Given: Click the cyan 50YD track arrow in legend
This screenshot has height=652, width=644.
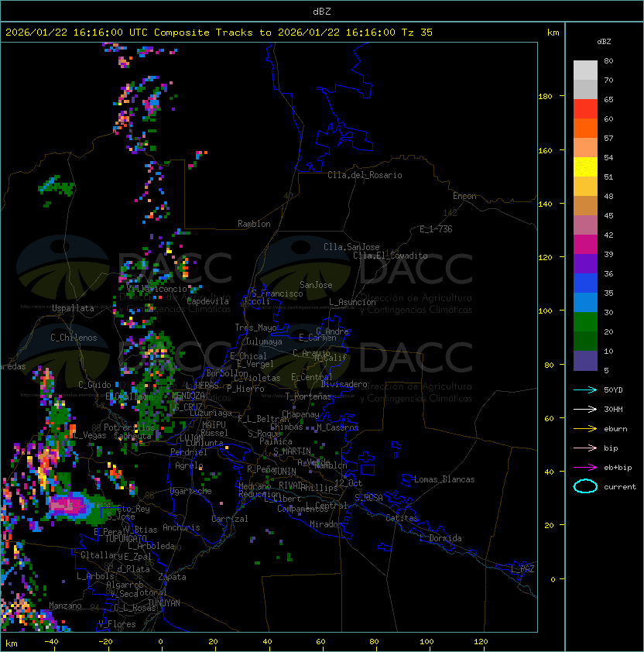Looking at the screenshot, I should [585, 389].
